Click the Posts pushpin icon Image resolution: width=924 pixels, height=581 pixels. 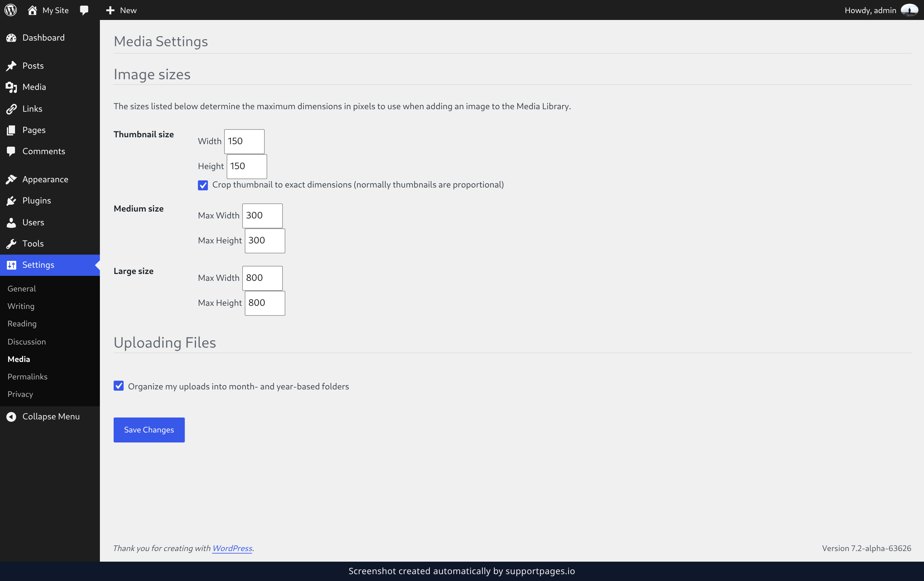11,66
